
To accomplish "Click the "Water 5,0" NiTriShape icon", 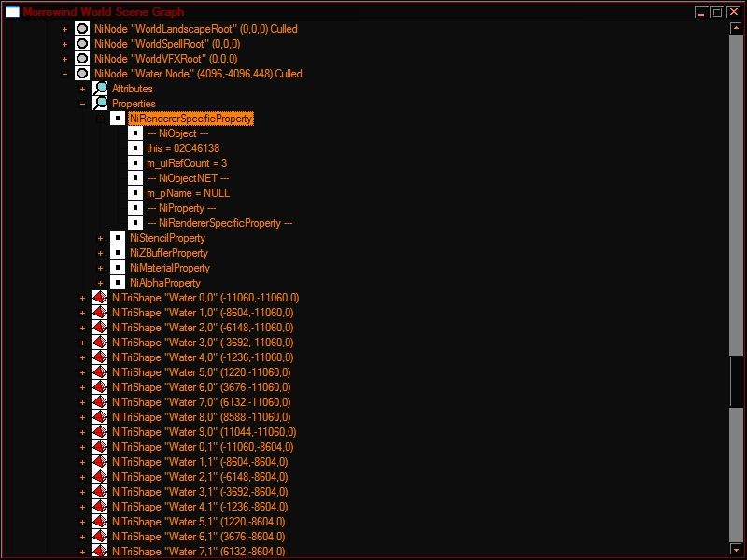I will tap(100, 372).
